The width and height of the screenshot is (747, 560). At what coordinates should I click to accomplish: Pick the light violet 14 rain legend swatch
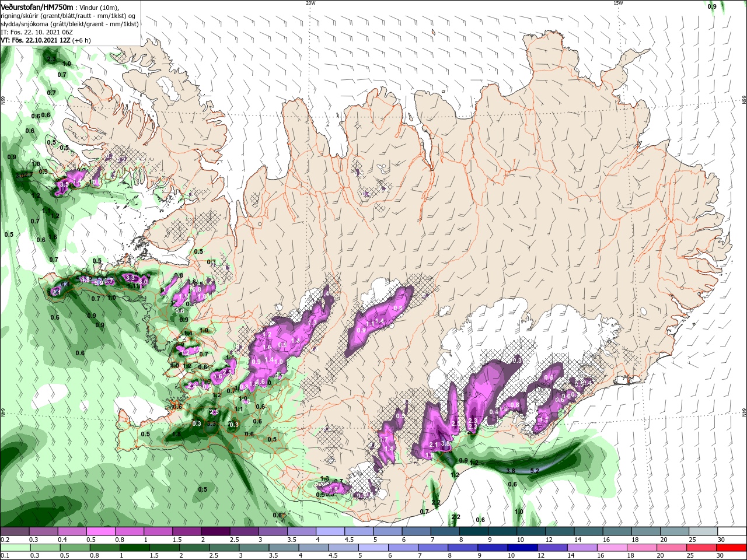(582, 548)
